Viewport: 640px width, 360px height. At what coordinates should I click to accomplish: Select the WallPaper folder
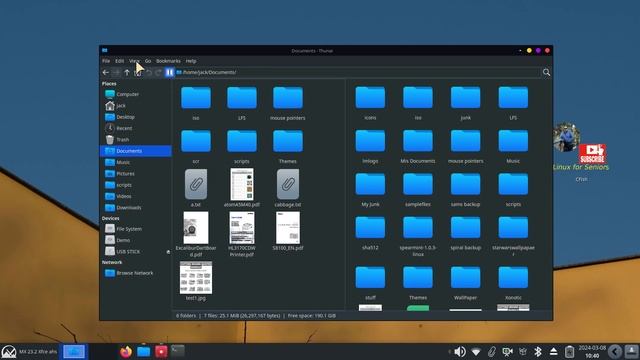click(465, 278)
